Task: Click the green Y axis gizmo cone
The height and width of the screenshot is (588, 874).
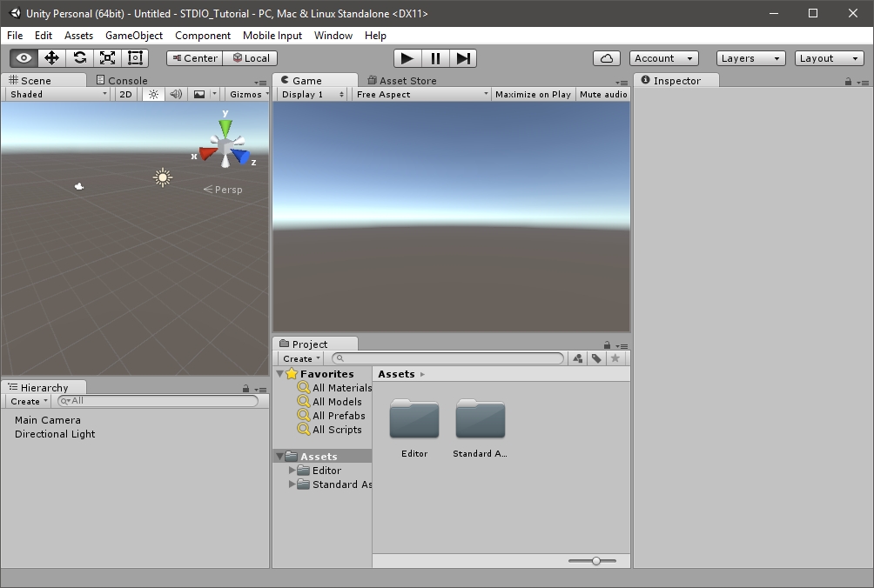Action: click(225, 128)
